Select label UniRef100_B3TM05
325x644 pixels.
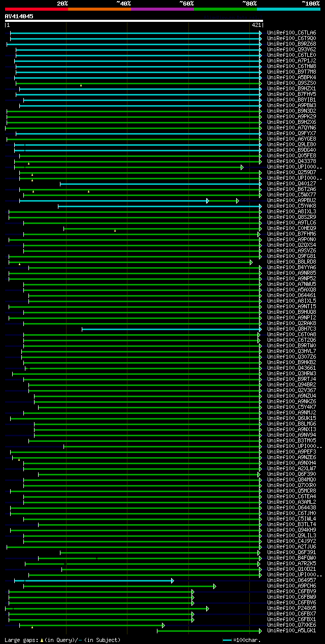tap(291, 441)
